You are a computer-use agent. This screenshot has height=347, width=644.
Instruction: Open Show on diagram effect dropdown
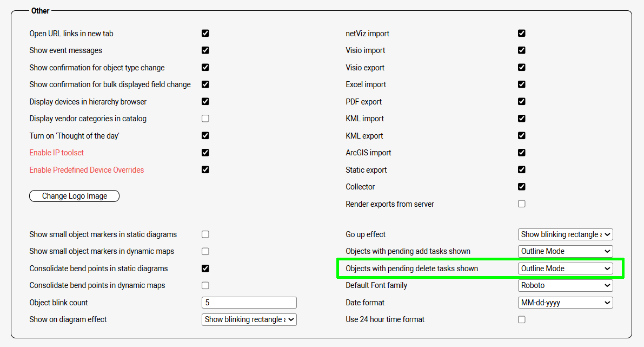coord(249,319)
